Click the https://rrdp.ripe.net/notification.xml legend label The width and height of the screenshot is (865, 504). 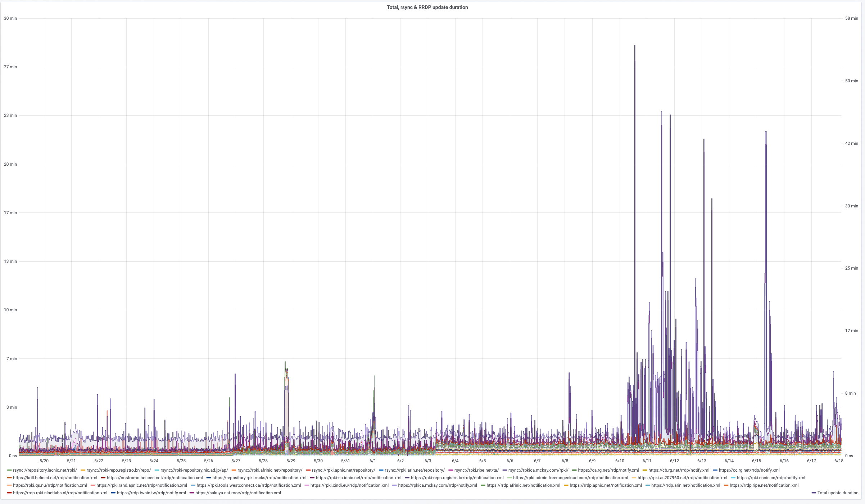764,485
